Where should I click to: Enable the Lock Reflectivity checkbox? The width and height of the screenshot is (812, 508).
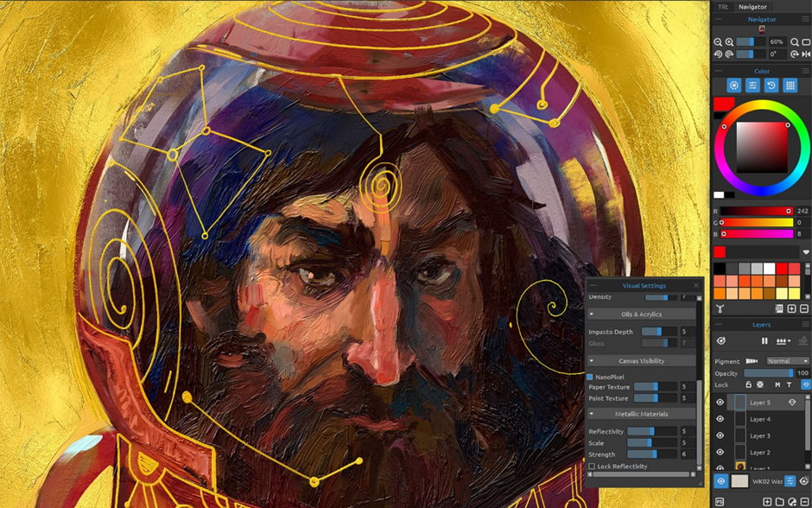[592, 466]
